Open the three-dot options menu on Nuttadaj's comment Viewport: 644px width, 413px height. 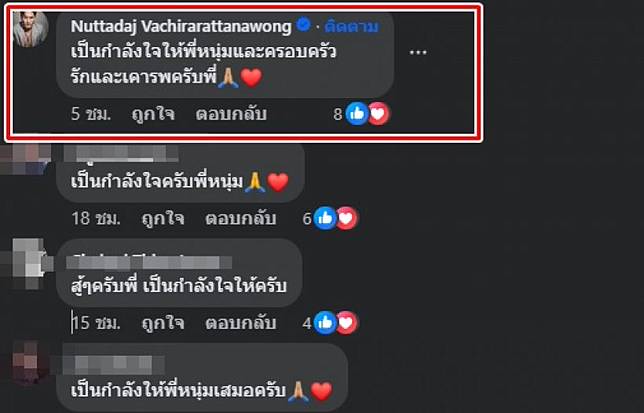click(x=418, y=53)
